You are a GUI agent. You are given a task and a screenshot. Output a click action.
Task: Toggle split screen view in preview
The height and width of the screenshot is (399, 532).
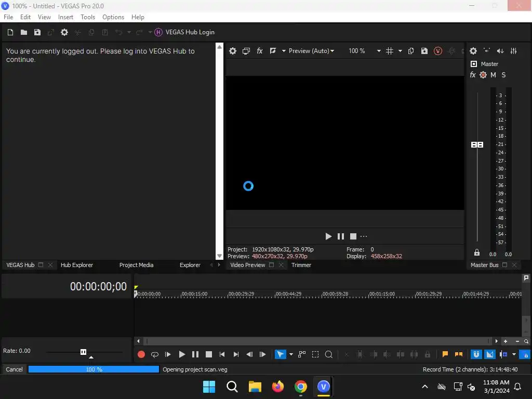point(273,51)
